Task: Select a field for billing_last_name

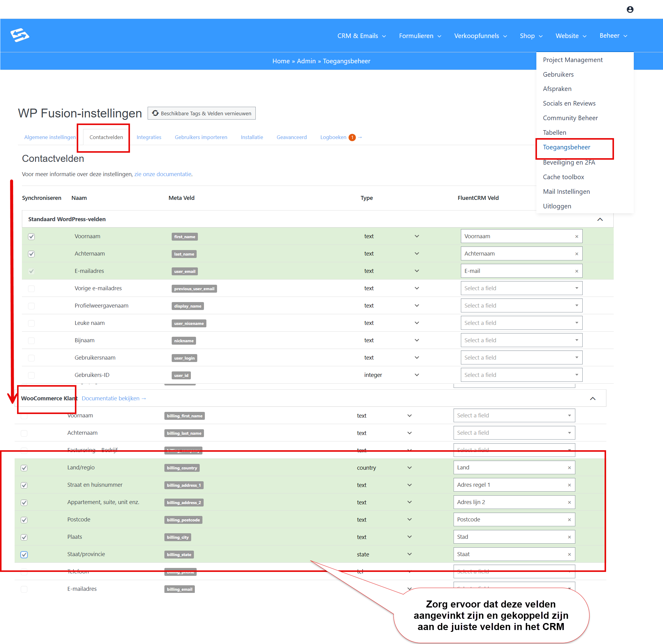Action: [x=514, y=433]
